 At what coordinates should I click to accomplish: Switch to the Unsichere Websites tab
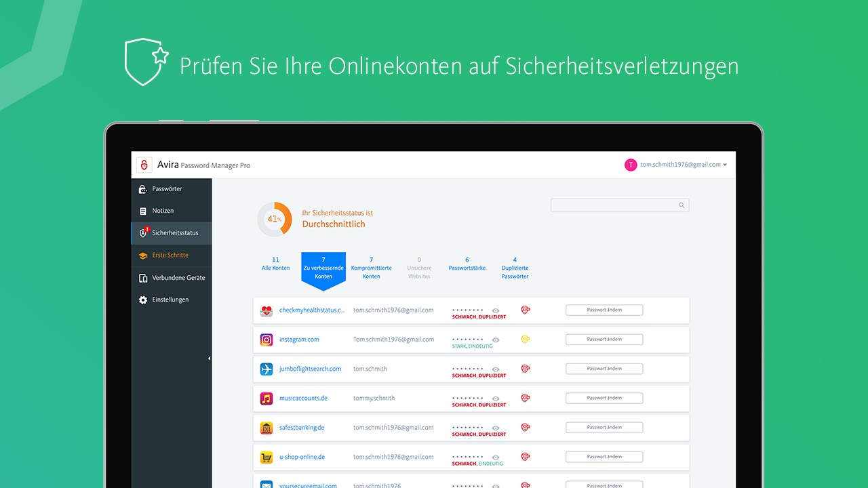(419, 268)
